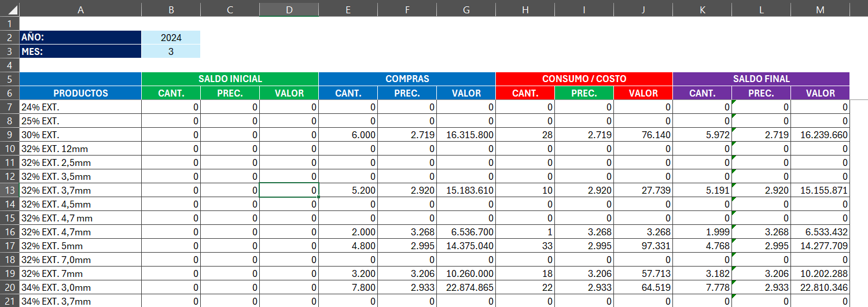Click the SALDO INICIAL header
The height and width of the screenshot is (307, 868).
pyautogui.click(x=230, y=79)
